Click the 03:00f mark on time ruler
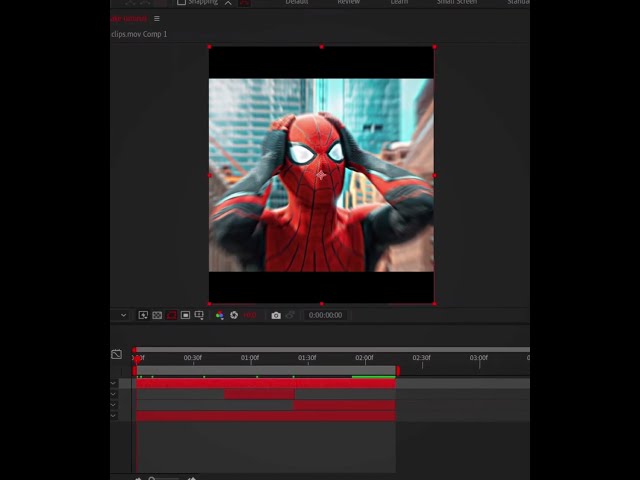Screen dimensions: 640x480 pyautogui.click(x=478, y=358)
